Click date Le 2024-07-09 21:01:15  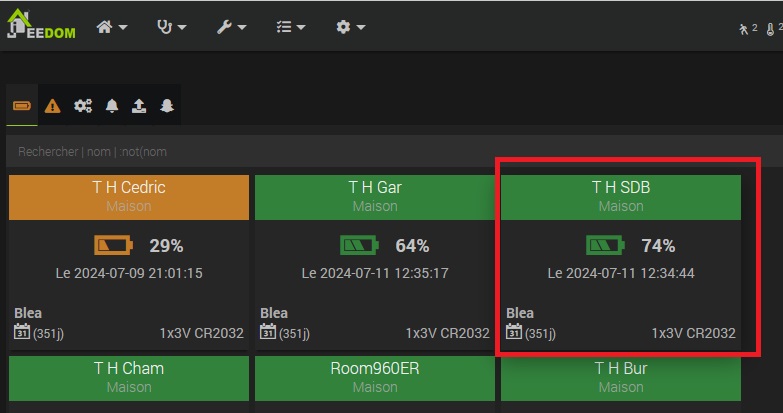(129, 273)
